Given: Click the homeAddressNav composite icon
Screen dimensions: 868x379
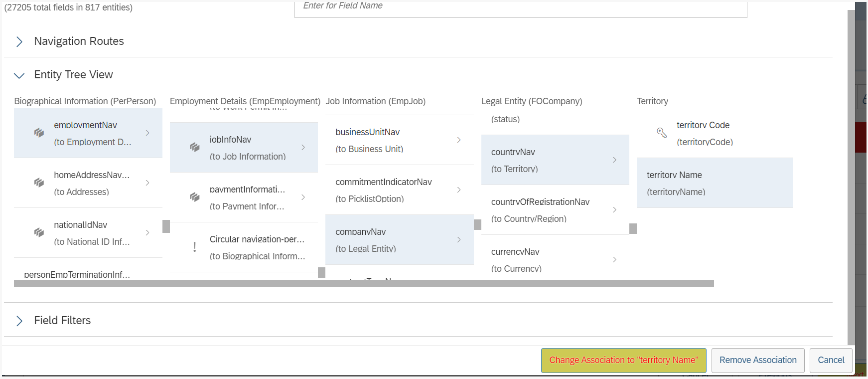Looking at the screenshot, I should click(39, 183).
